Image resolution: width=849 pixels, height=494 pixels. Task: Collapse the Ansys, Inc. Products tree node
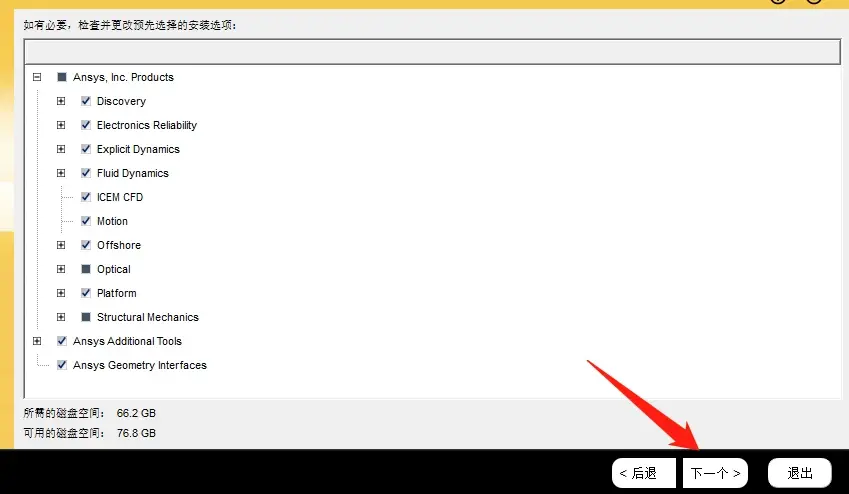(37, 77)
